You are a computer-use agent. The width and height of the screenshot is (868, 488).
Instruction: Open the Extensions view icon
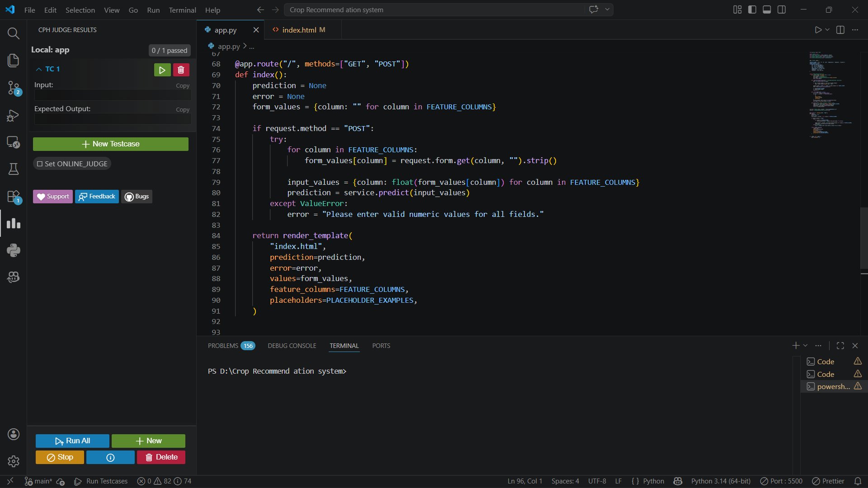[13, 197]
